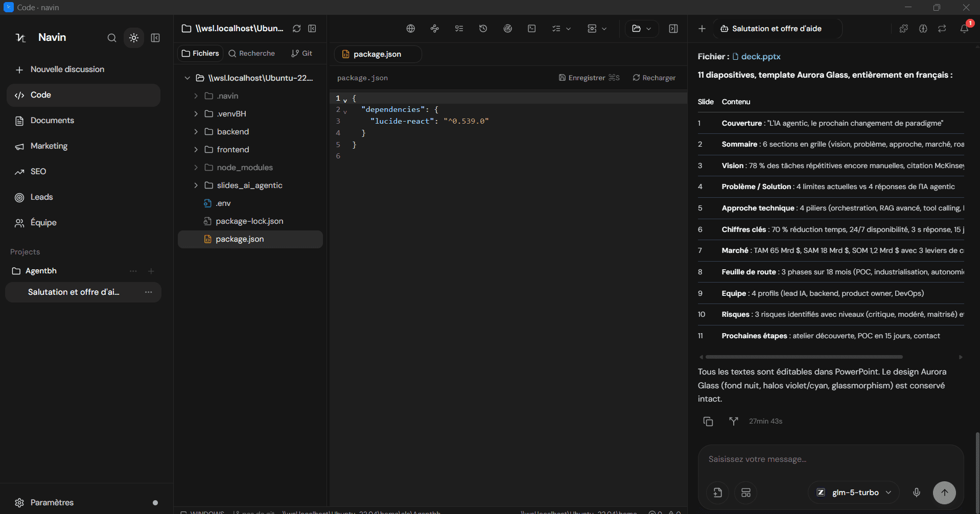Switch to the Recherche tab

click(x=252, y=53)
